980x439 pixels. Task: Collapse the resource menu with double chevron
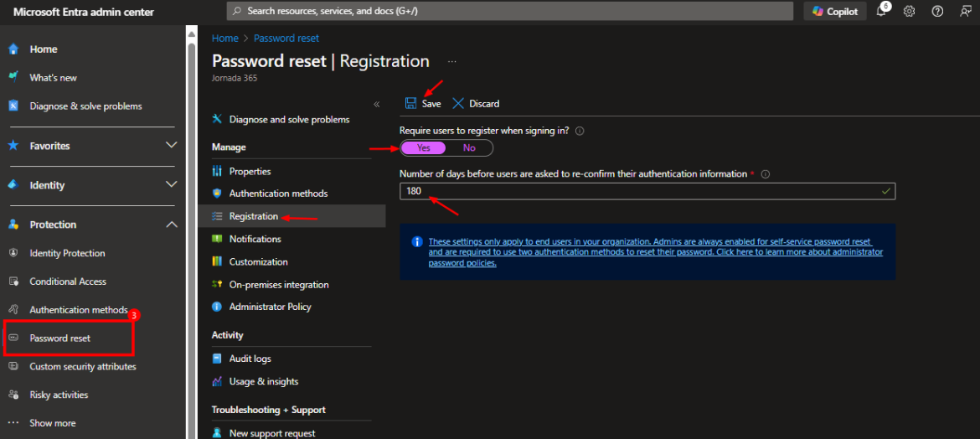376,104
